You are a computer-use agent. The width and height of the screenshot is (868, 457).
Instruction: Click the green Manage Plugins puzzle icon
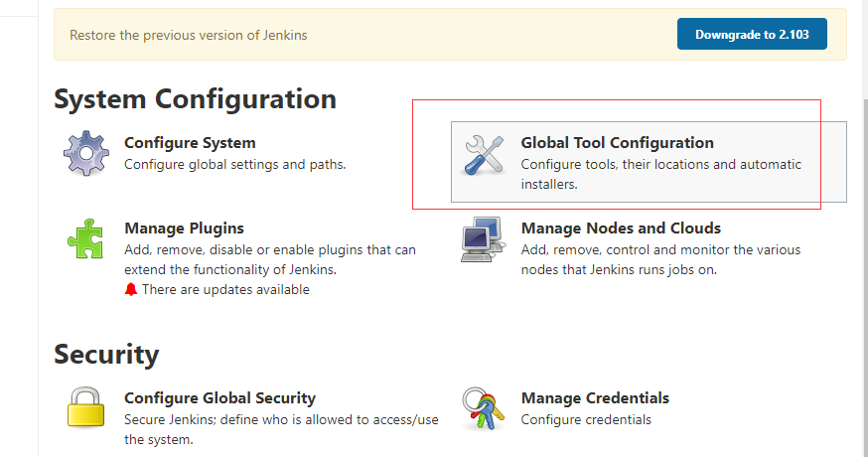pos(85,238)
